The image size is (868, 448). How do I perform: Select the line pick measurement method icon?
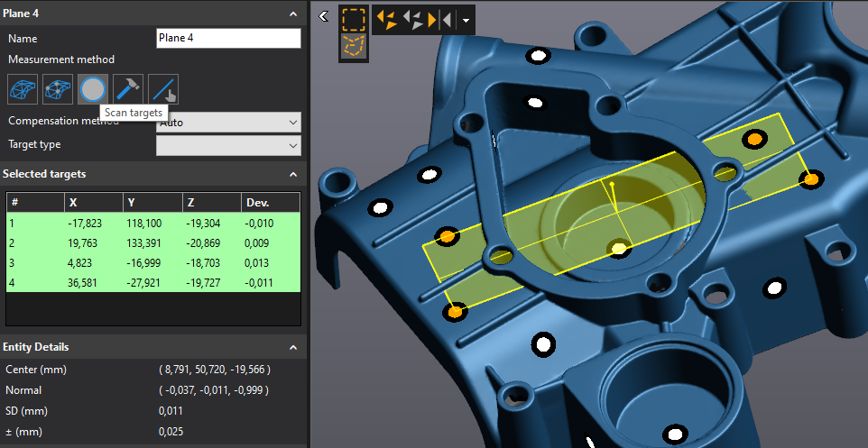click(163, 88)
